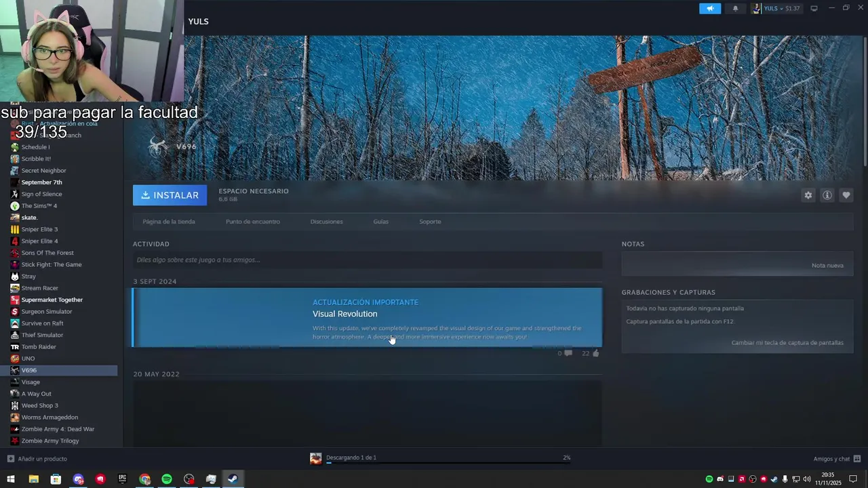Click Cambiar mi tecla de captura link
The height and width of the screenshot is (488, 868).
787,342
